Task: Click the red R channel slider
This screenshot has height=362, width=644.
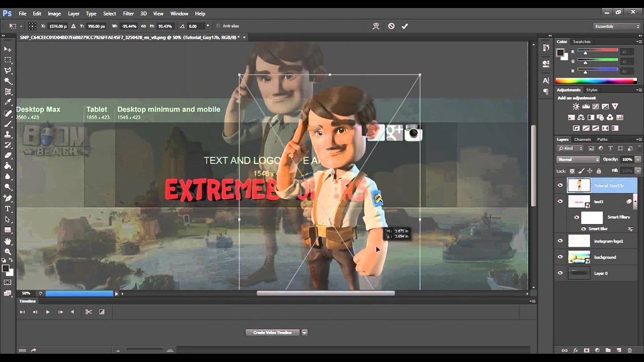Action: pyautogui.click(x=597, y=50)
